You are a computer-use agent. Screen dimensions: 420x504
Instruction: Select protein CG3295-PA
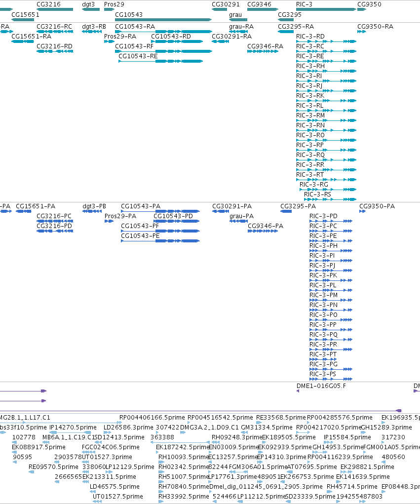[298, 206]
